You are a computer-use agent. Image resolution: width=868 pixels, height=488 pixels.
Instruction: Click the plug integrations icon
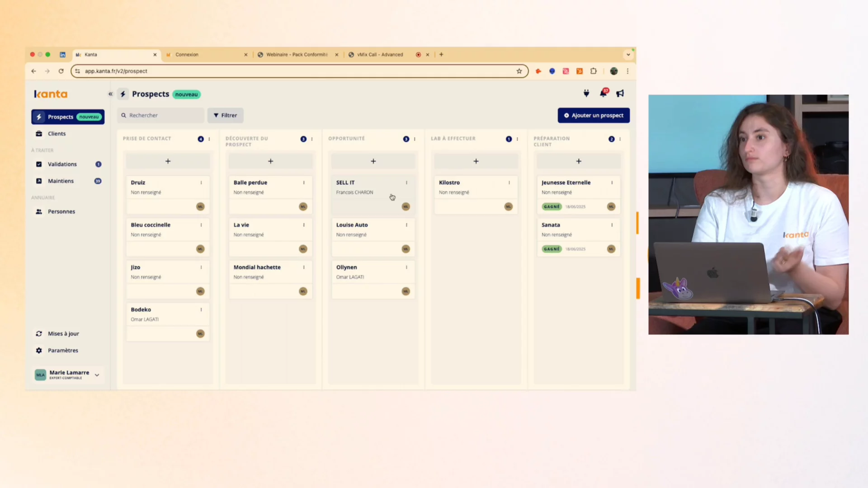pyautogui.click(x=586, y=93)
